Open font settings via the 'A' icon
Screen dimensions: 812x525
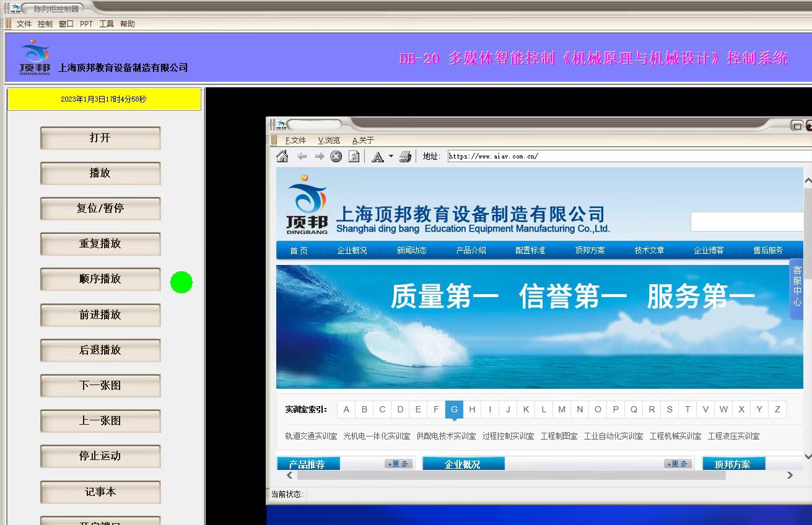[x=377, y=156]
